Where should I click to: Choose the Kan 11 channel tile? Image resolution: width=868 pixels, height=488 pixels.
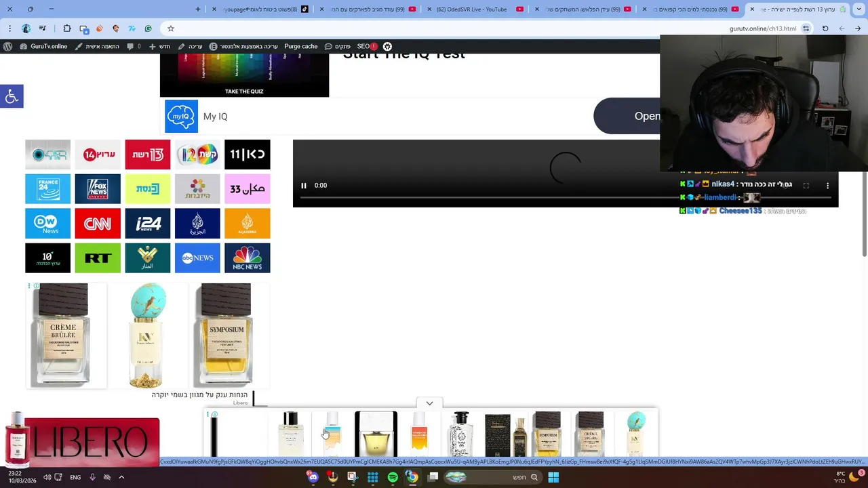tap(247, 155)
